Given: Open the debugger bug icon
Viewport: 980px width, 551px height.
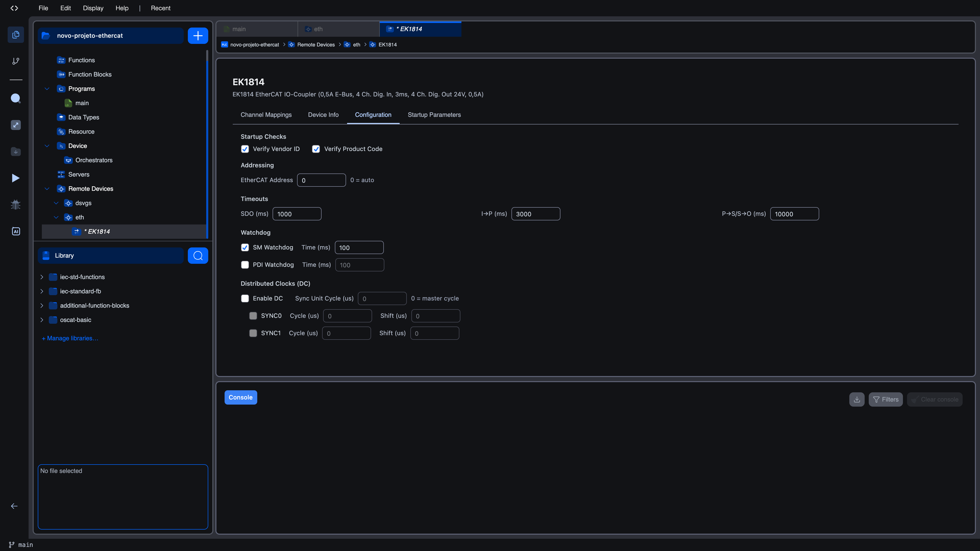Looking at the screenshot, I should 16,205.
